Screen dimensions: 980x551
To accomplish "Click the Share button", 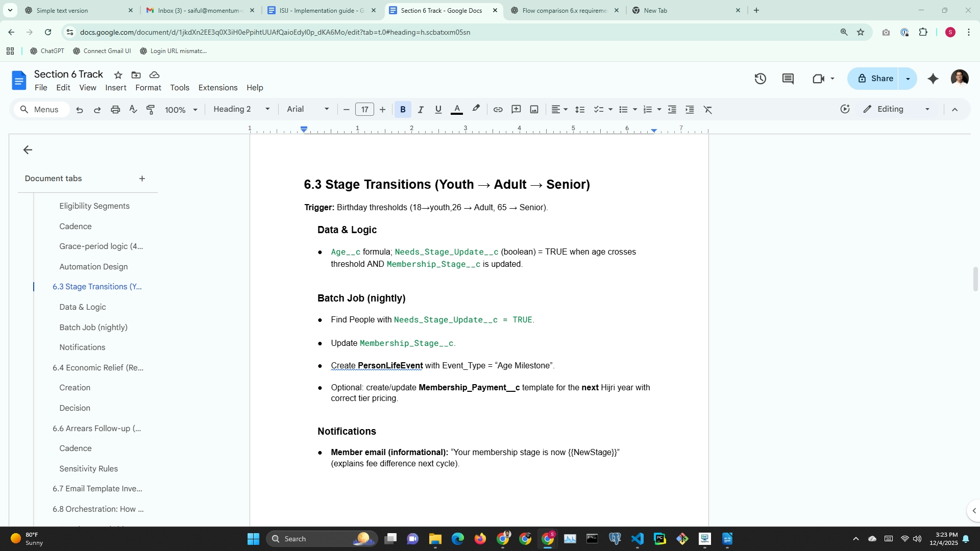I will (875, 79).
